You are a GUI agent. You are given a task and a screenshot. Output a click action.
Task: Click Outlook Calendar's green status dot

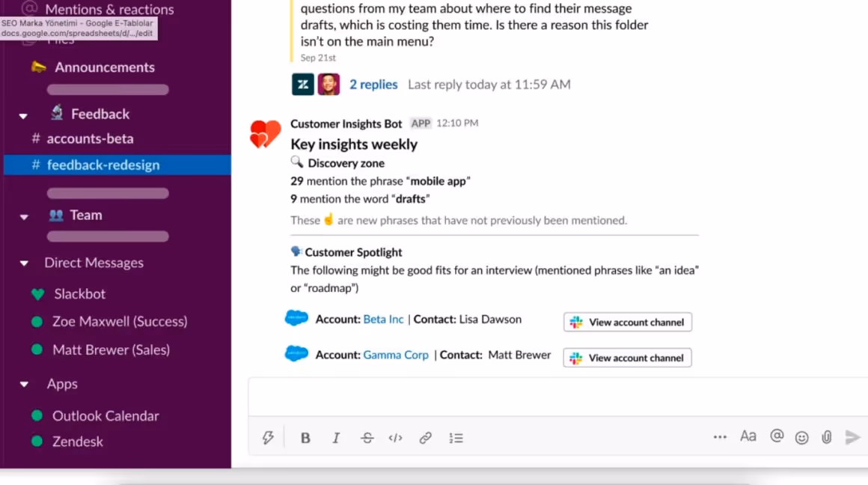coord(37,415)
